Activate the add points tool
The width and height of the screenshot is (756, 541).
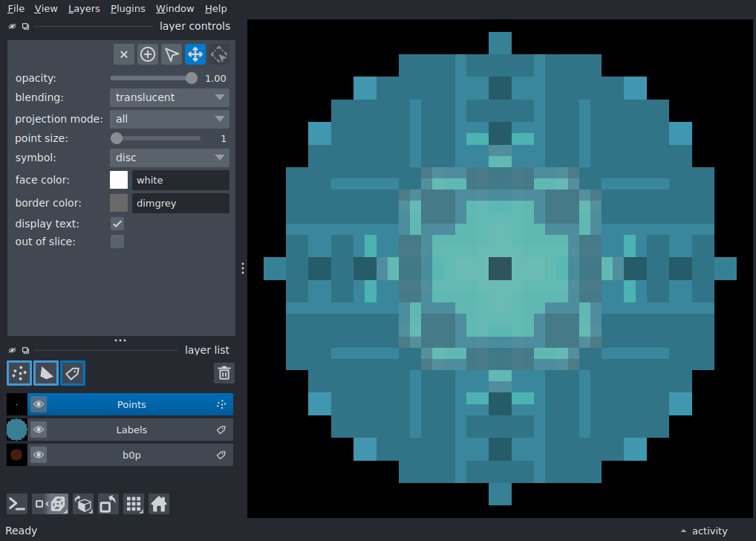tap(148, 54)
